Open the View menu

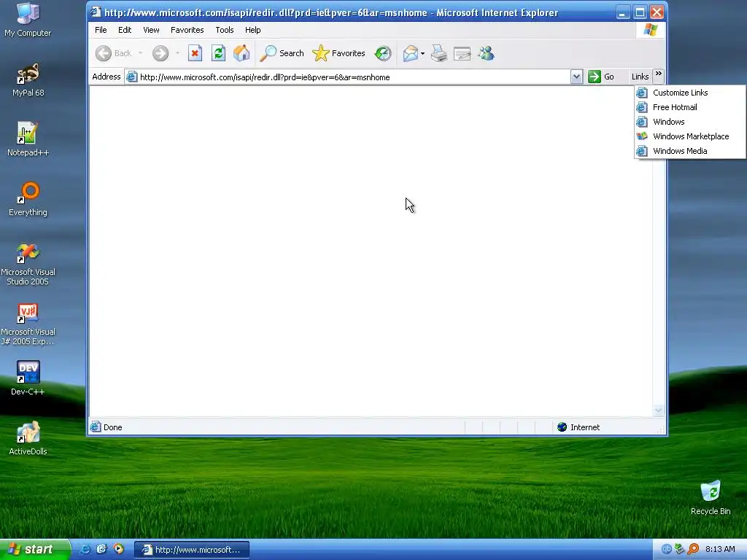pos(152,30)
